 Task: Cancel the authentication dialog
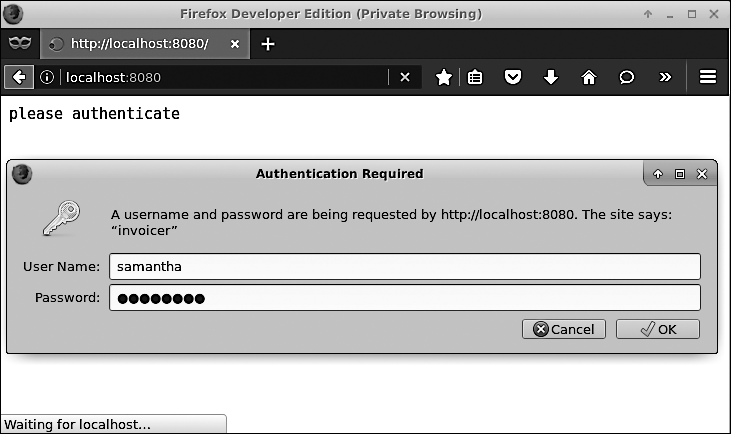(x=564, y=329)
